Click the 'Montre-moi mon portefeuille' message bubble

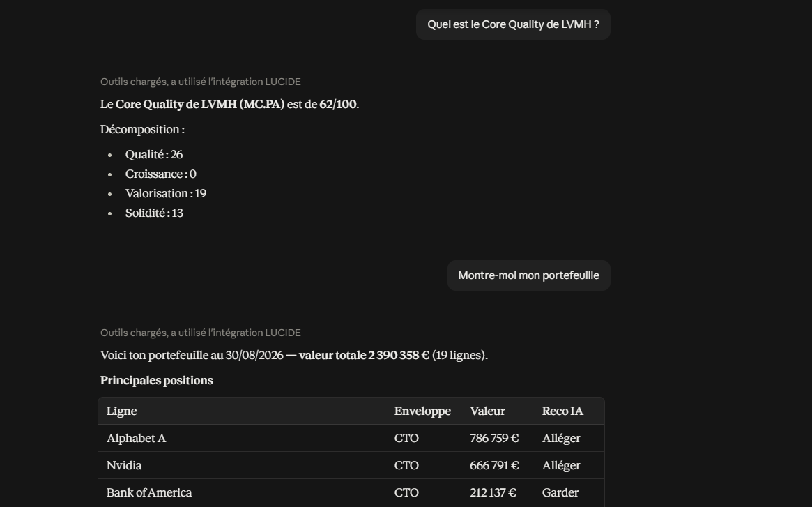point(529,275)
